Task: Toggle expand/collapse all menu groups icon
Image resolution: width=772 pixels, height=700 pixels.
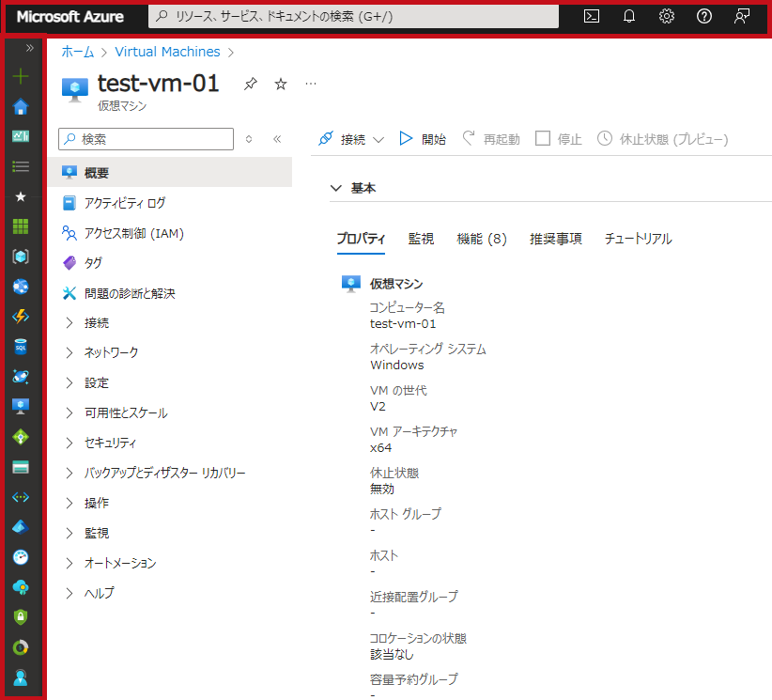Action: point(249,139)
